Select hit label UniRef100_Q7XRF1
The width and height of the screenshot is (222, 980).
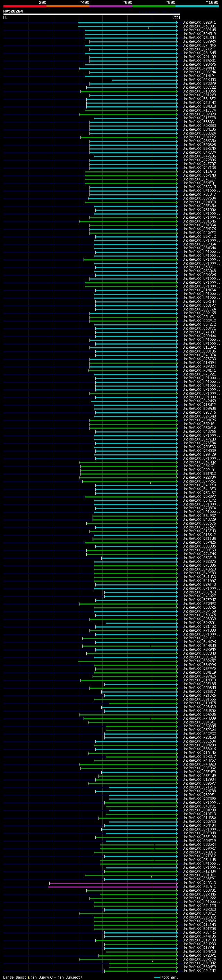(199, 49)
